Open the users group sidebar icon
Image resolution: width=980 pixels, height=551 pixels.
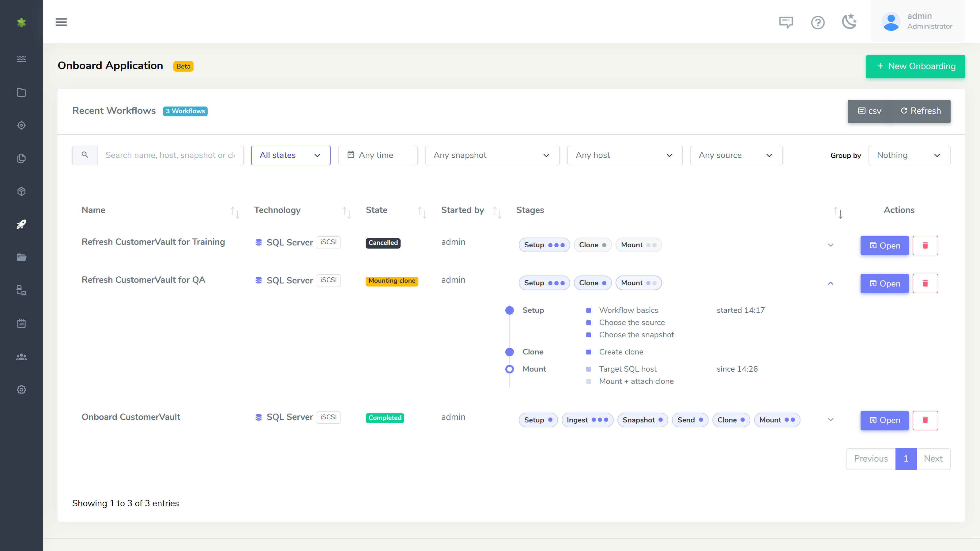pyautogui.click(x=21, y=357)
